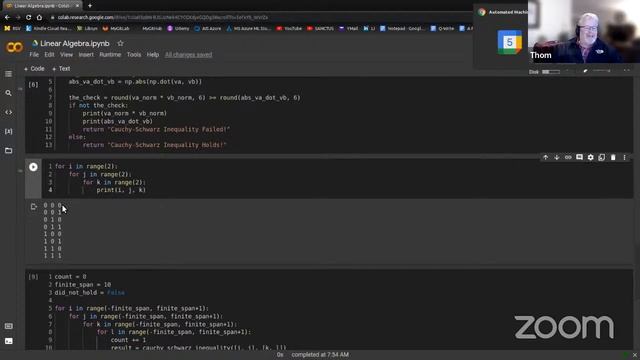Viewport: 640px width, 360px height.
Task: Select Thom's Zoom video thumbnail
Action: [x=584, y=32]
